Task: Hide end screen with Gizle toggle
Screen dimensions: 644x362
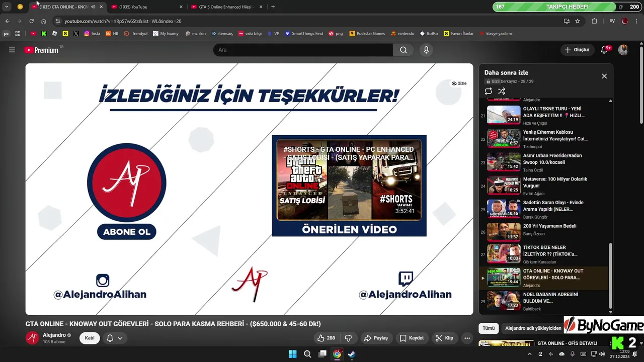Action: pyautogui.click(x=459, y=83)
